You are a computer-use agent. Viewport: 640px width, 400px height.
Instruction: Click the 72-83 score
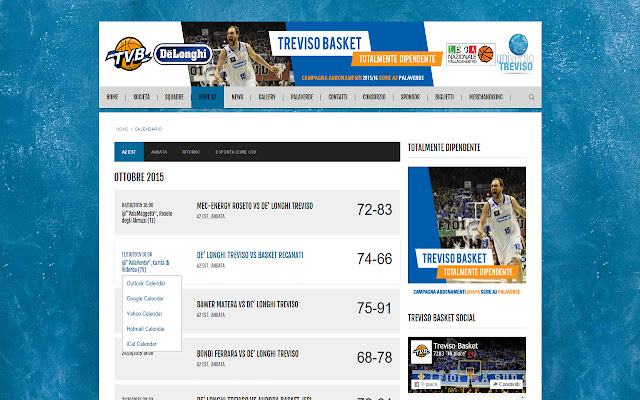[374, 209]
